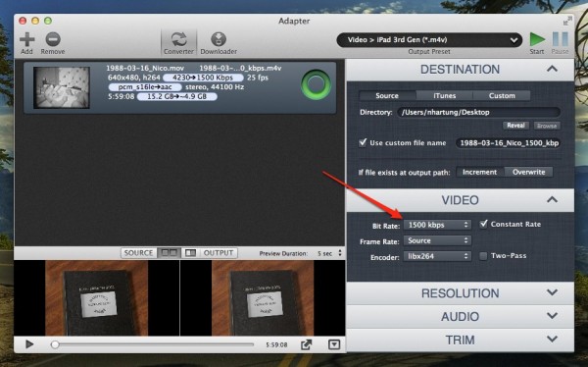Collapse the VIDEO section

[x=552, y=199]
